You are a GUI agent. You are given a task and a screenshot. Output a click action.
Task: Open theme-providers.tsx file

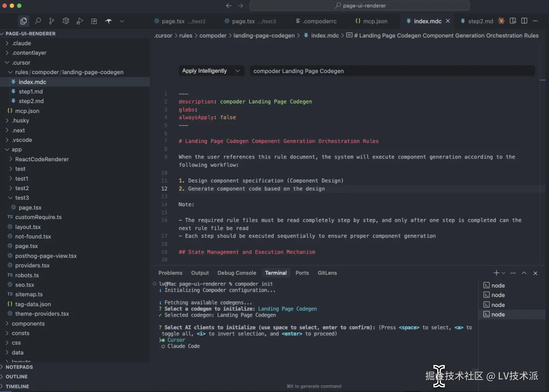pyautogui.click(x=75, y=314)
